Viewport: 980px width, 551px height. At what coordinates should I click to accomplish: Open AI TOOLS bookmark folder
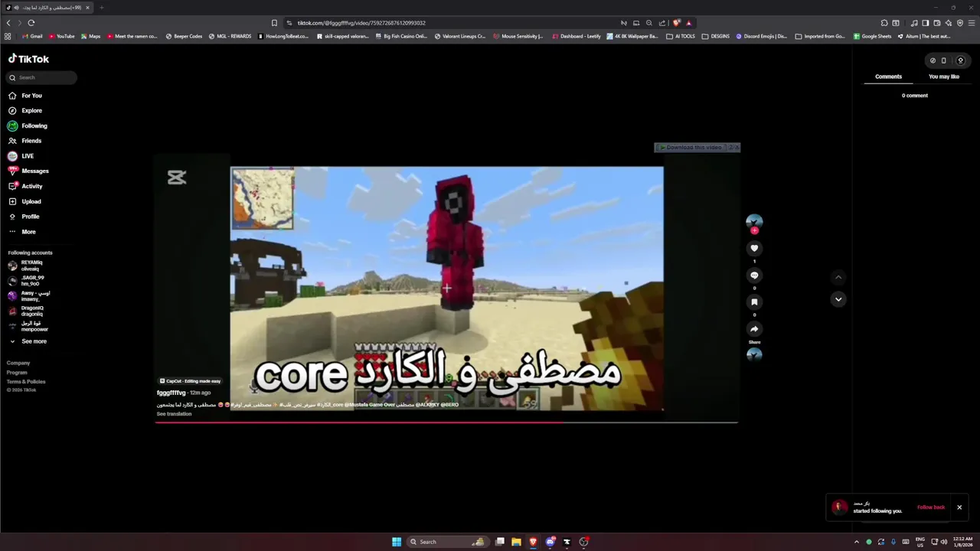coord(681,36)
